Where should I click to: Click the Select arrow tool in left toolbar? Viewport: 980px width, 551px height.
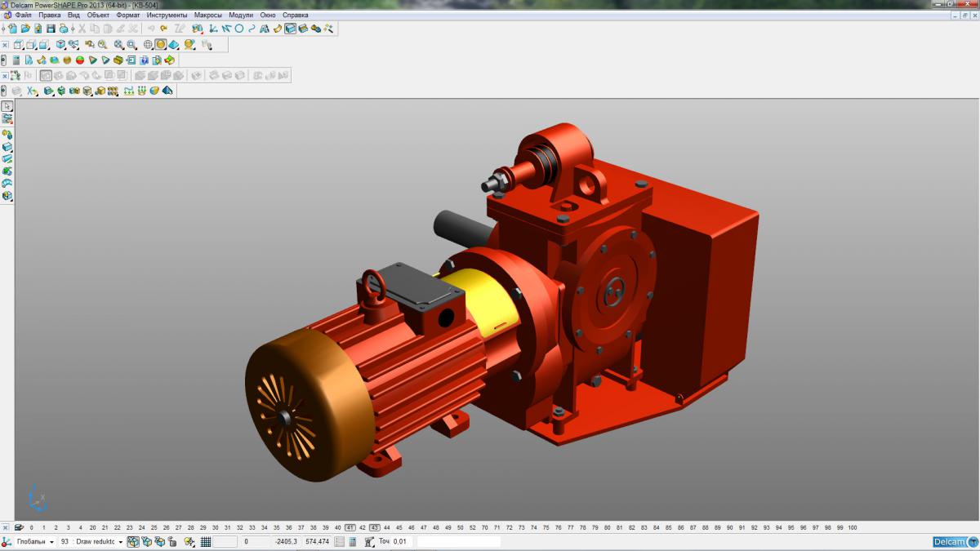7,106
